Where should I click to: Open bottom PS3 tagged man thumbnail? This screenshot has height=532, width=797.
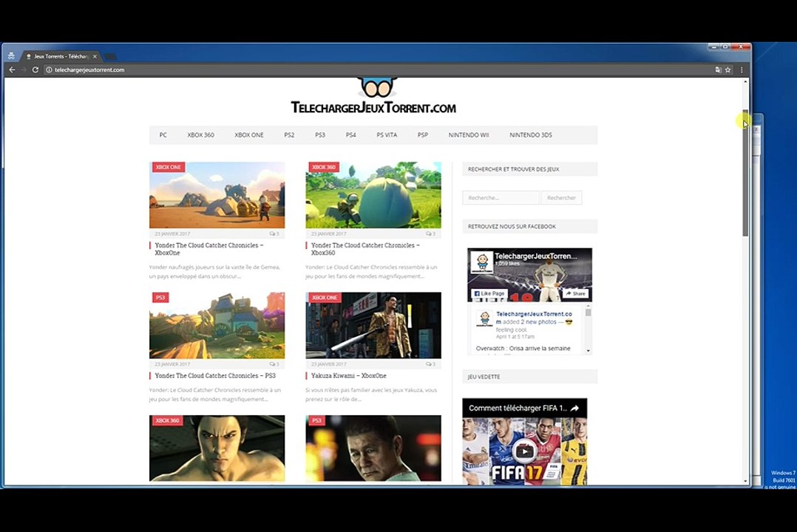pyautogui.click(x=373, y=449)
